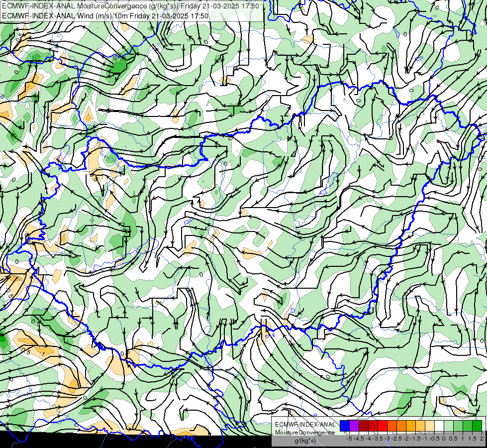Click the '2' legend scale label
The image size is (487, 448).
point(482,439)
